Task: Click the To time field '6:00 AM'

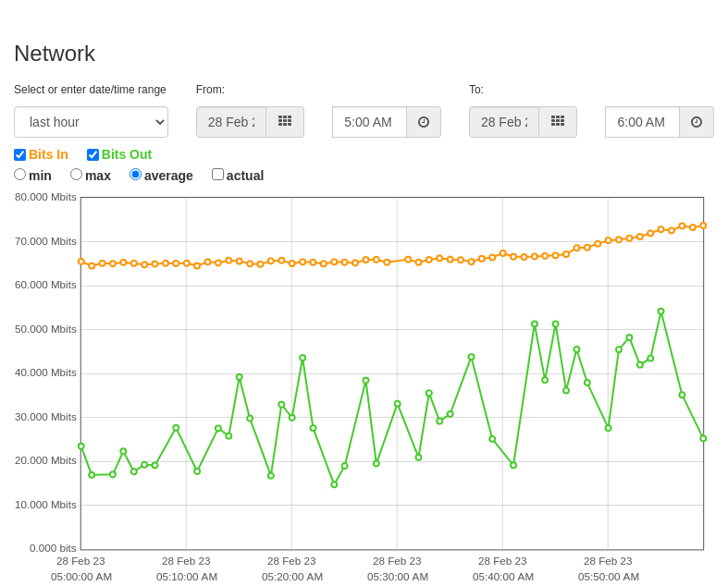Action: click(643, 122)
